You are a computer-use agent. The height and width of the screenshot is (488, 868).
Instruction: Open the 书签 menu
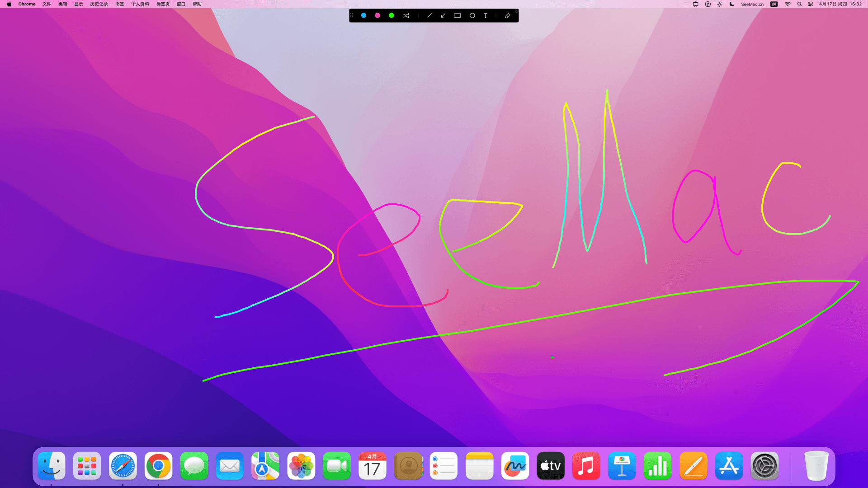click(x=119, y=4)
